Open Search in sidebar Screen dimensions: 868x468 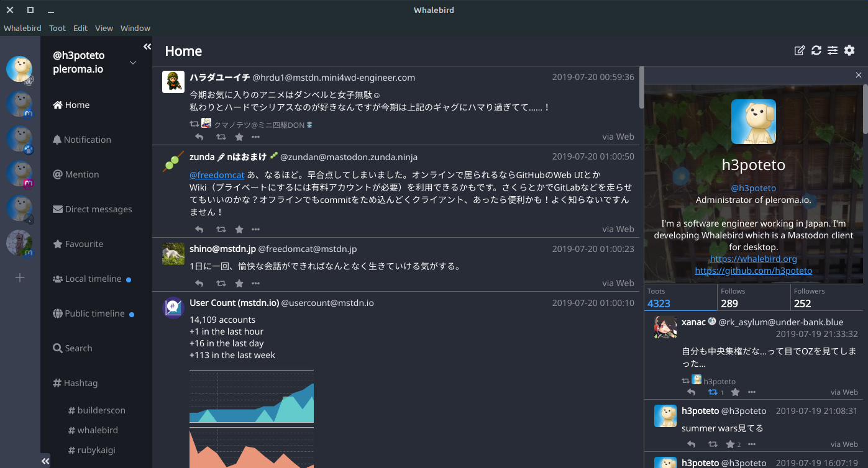tap(96, 348)
